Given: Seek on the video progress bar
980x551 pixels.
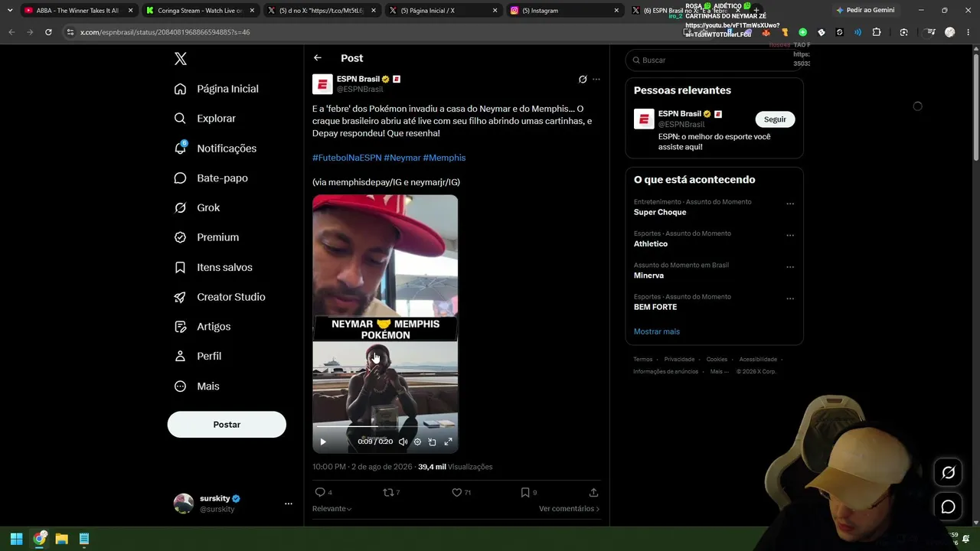Looking at the screenshot, I should 385,427.
